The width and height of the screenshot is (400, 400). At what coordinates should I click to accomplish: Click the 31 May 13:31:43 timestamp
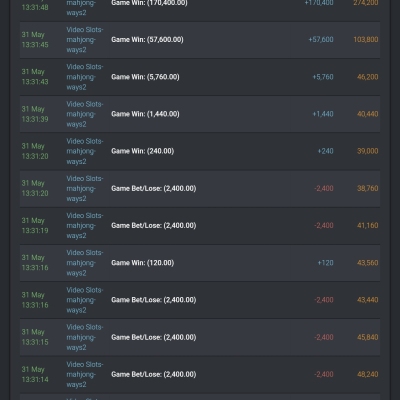pyautogui.click(x=35, y=77)
